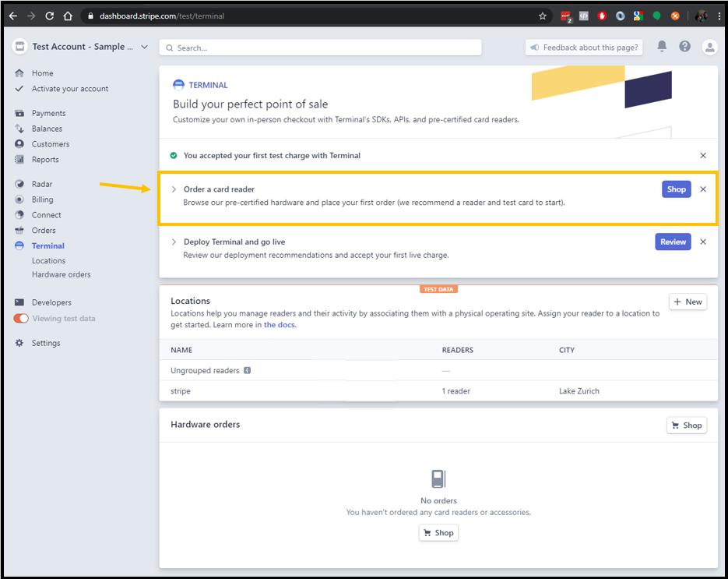The image size is (728, 579).
Task: Click the CITY column header
Action: [566, 350]
